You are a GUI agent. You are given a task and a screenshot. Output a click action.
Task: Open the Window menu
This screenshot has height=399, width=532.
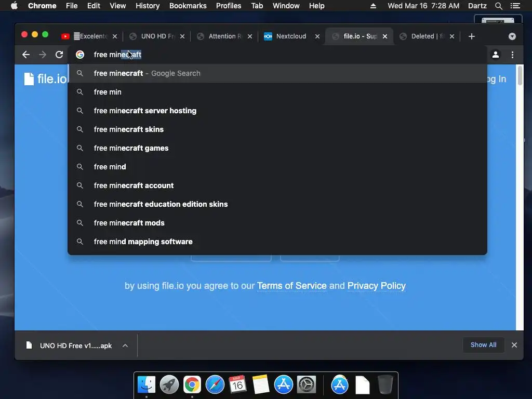pos(286,6)
